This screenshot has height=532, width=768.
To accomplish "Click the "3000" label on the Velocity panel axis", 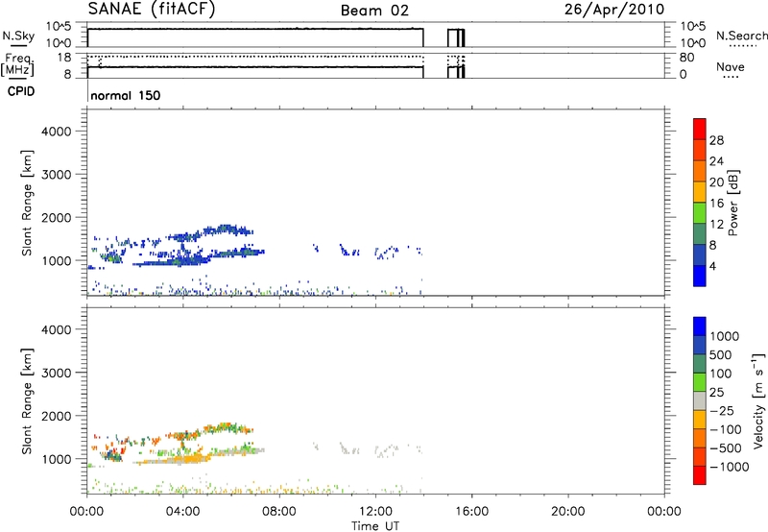I will (56, 373).
